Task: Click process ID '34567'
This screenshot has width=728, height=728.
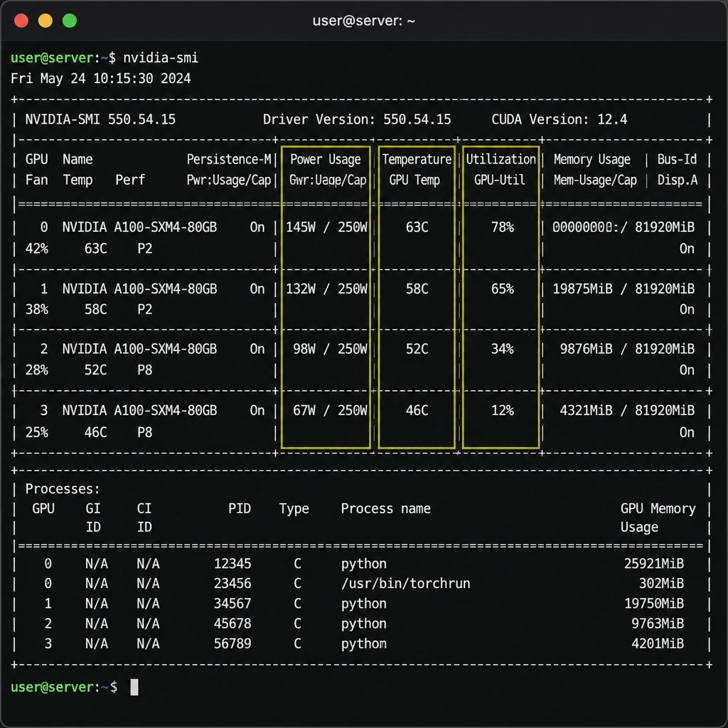Action: click(232, 604)
